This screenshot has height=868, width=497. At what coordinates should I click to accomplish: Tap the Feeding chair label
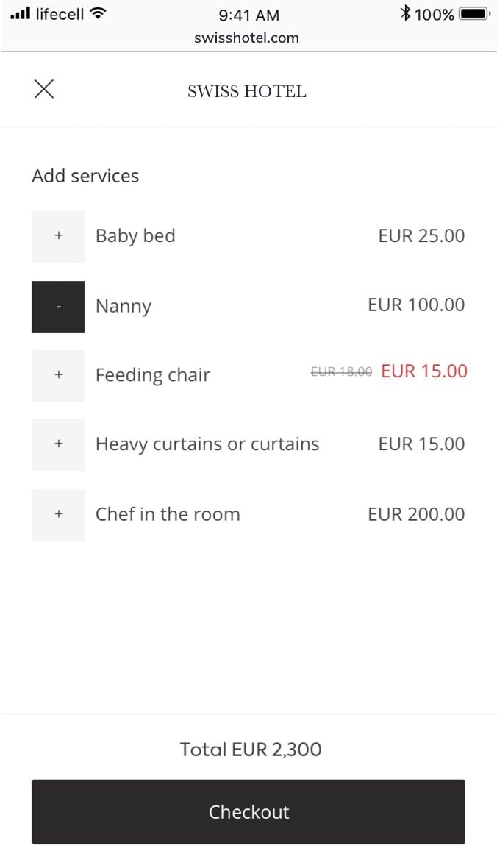153,375
